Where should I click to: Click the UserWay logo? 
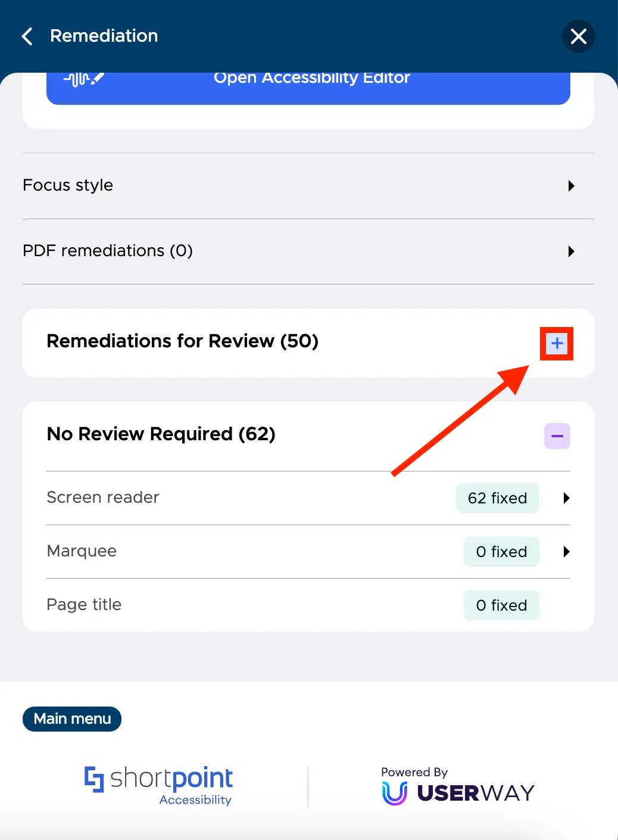pos(458,794)
